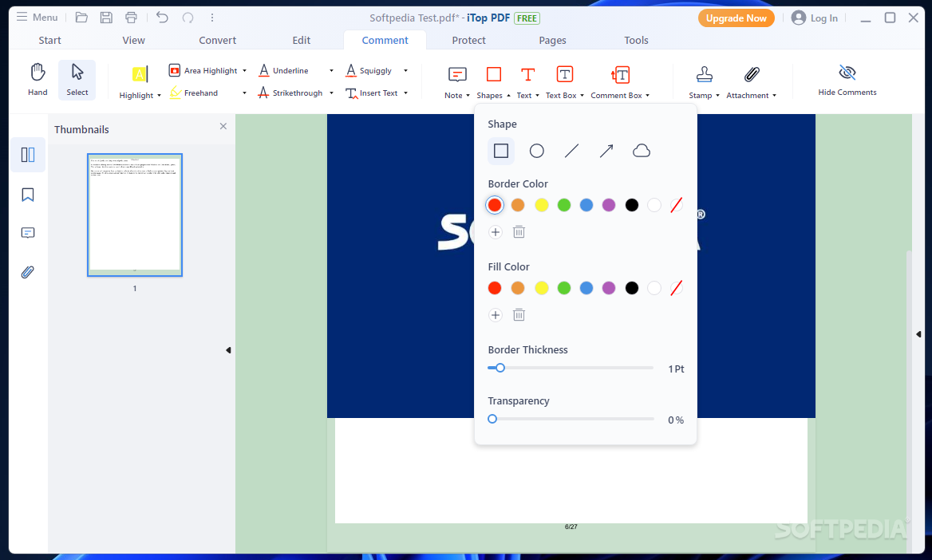This screenshot has height=560, width=932.
Task: Open the Comments sidebar panel
Action: (28, 232)
